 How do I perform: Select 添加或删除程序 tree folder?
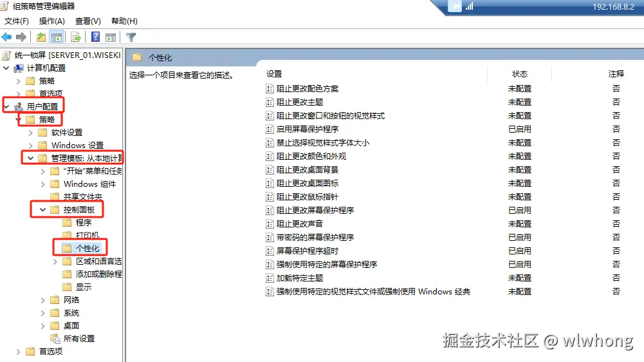pyautogui.click(x=98, y=274)
